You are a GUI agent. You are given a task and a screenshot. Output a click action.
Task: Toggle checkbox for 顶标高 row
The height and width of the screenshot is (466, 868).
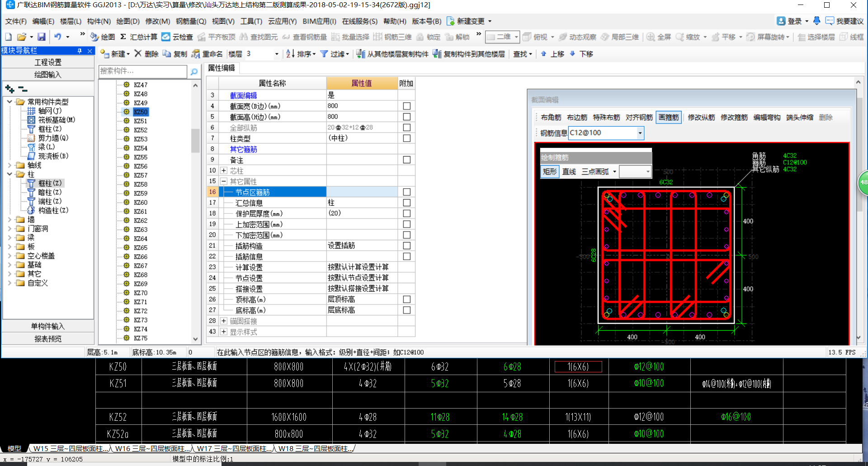[x=406, y=300]
